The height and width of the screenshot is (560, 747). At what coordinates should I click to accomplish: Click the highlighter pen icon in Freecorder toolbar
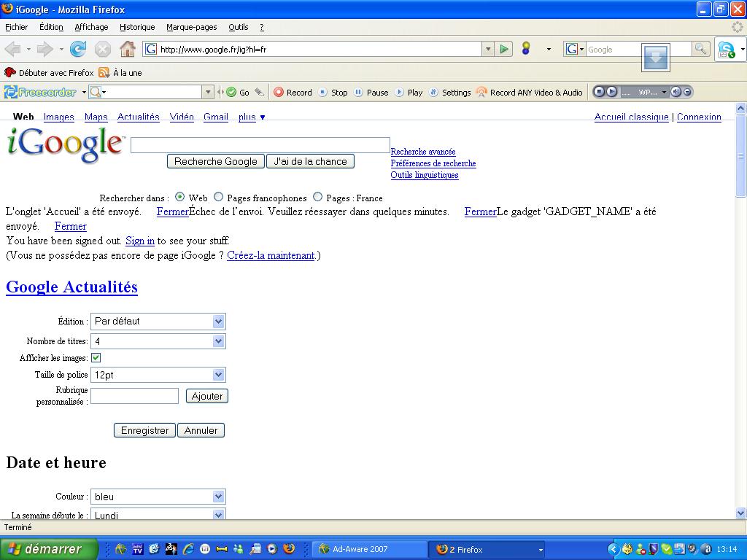coord(259,93)
